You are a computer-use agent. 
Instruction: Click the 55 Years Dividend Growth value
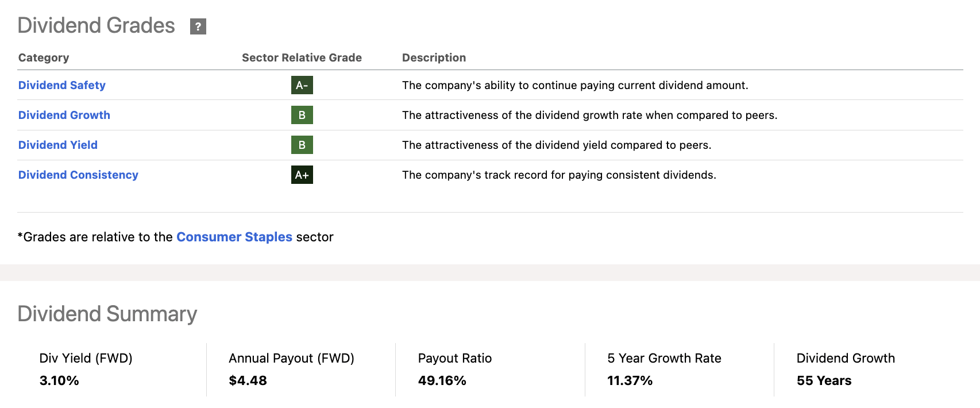pos(824,380)
